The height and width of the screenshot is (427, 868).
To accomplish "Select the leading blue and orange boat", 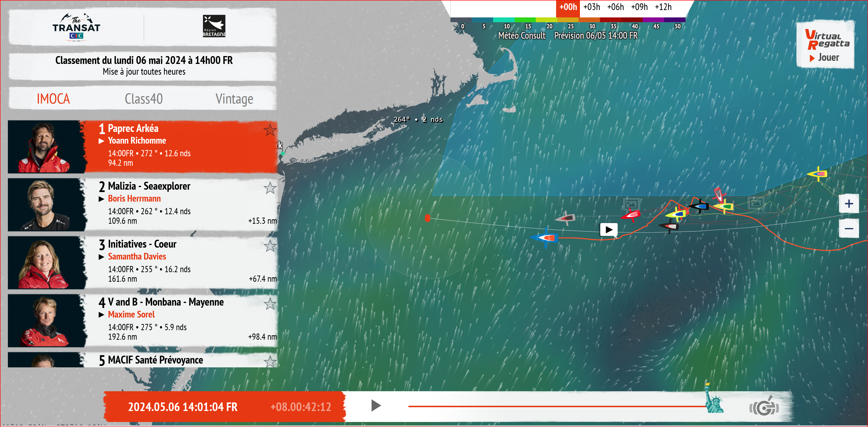I will coord(545,238).
